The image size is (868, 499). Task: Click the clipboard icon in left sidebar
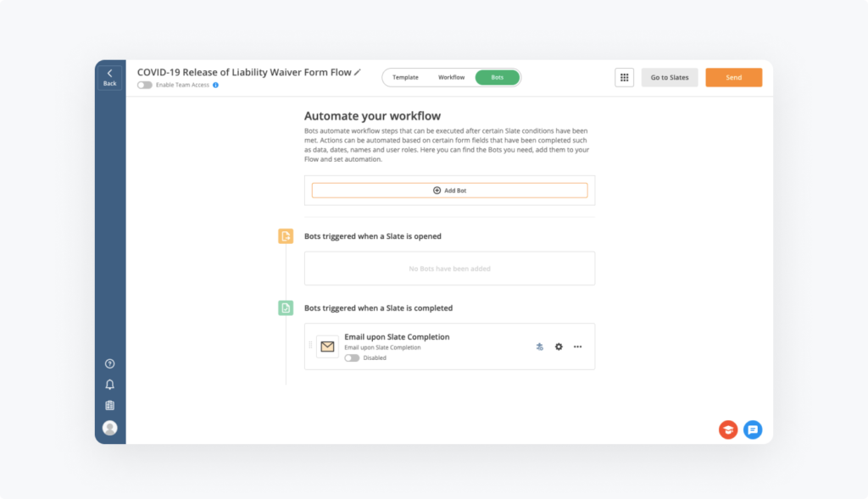(109, 406)
